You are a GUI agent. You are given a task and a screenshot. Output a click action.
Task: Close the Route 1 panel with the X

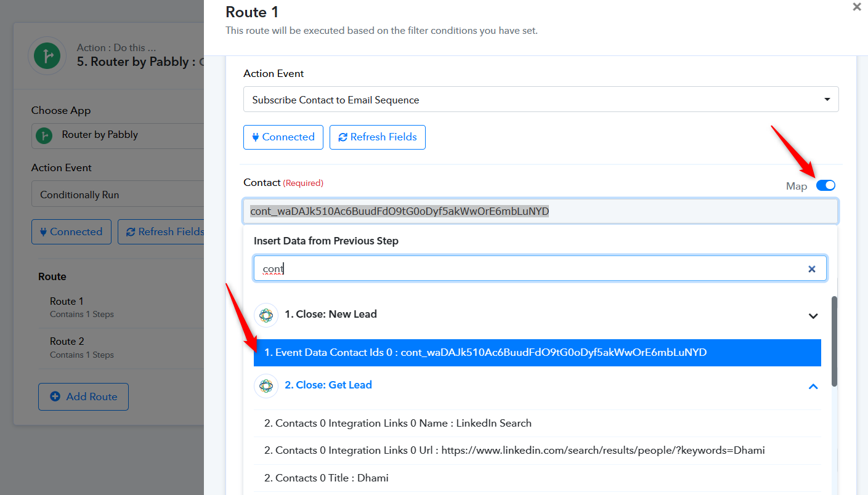857,7
